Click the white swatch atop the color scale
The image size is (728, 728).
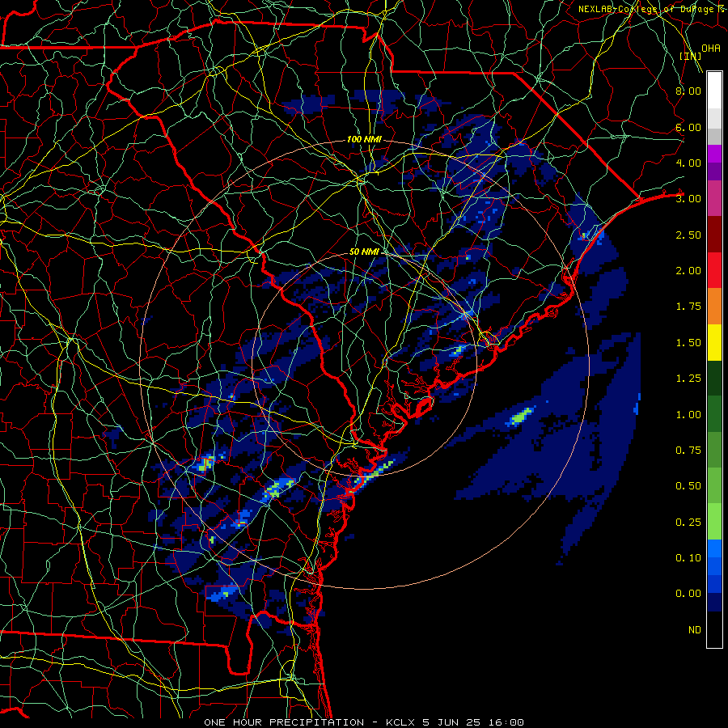click(x=714, y=91)
